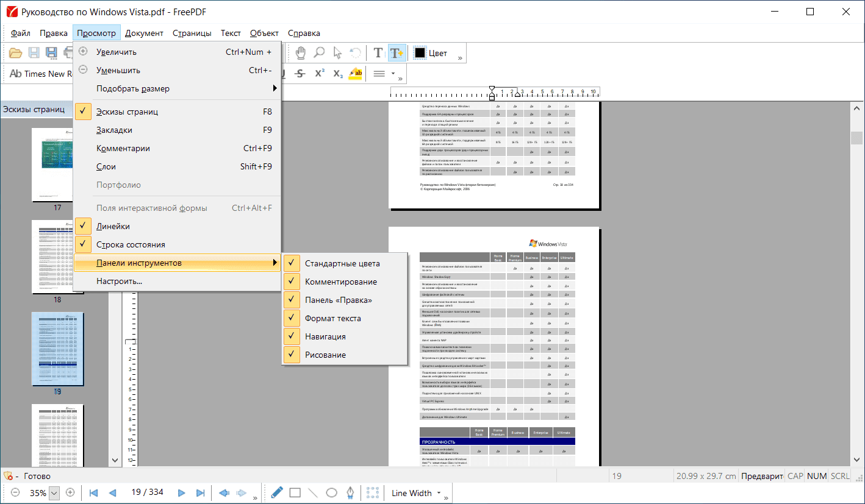The image size is (865, 504).
Task: Go to the next page
Action: [x=181, y=493]
